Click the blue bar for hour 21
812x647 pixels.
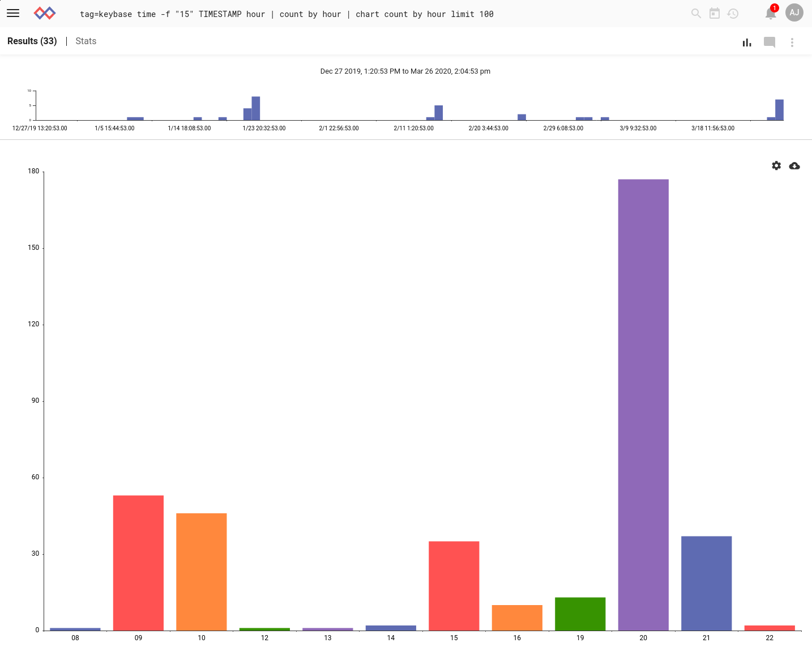(707, 583)
